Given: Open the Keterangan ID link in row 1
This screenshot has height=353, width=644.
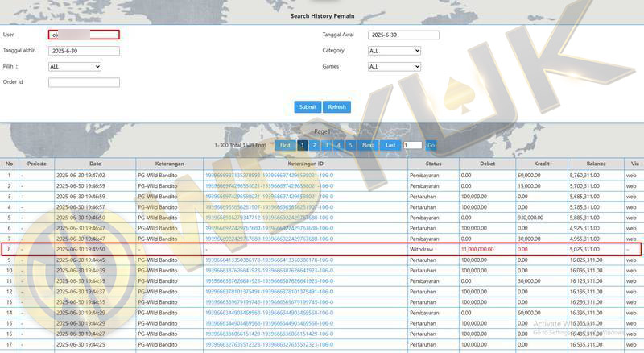Looking at the screenshot, I should (x=270, y=175).
